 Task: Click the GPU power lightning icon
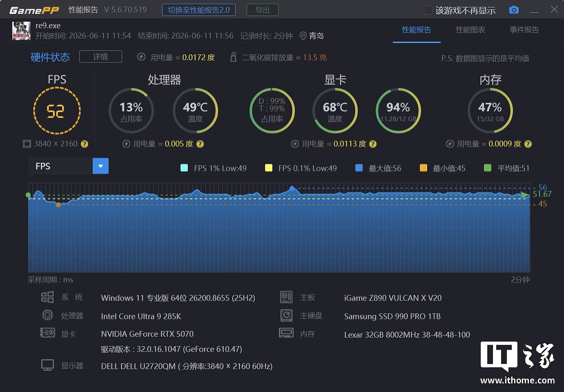295,144
